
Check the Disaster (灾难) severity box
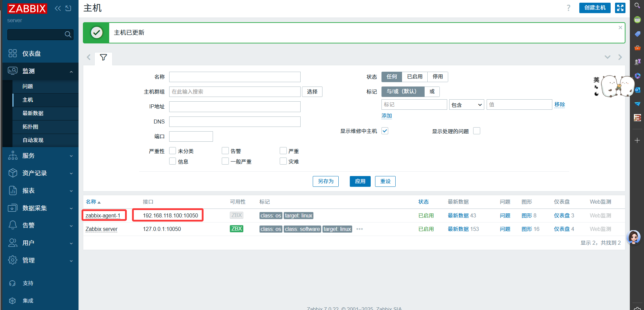click(283, 161)
